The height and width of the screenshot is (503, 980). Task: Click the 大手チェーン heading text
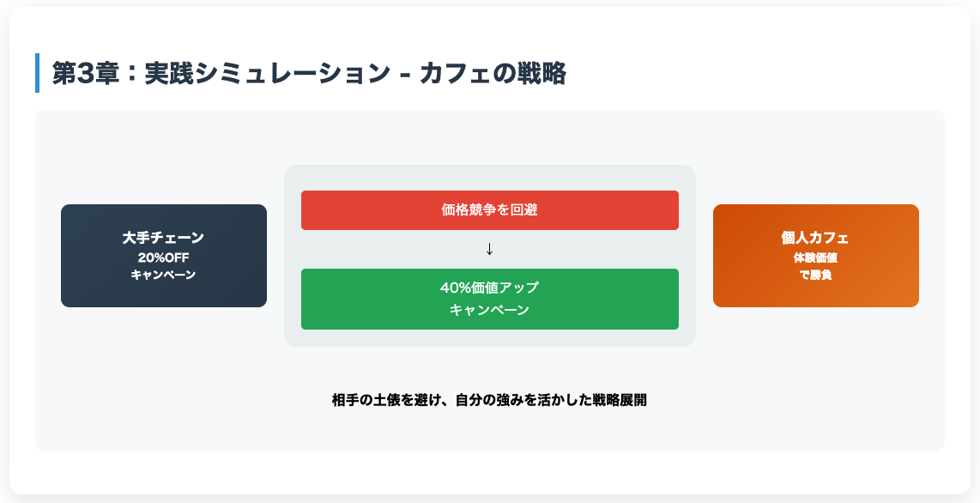pos(163,238)
